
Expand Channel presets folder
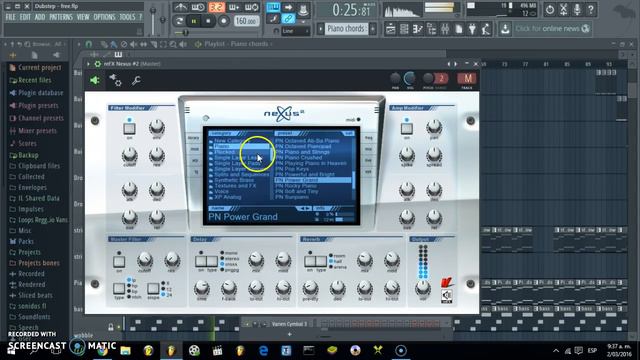pyautogui.click(x=37, y=118)
